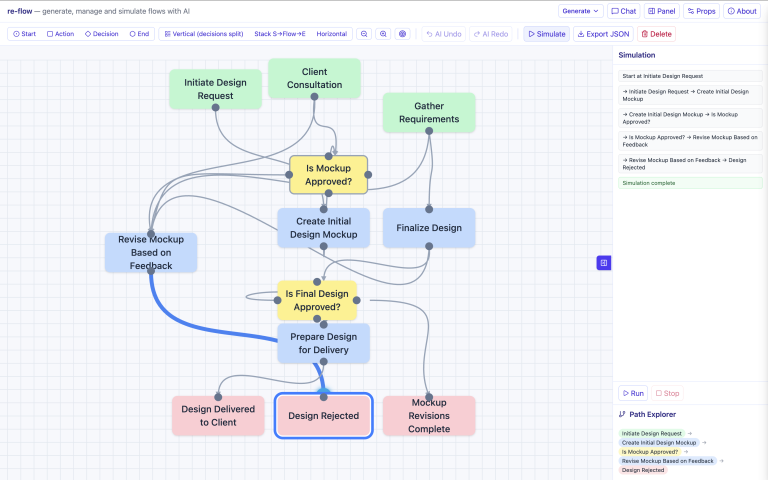Select the Design Rejected end node
This screenshot has width=768, height=480.
tap(323, 415)
